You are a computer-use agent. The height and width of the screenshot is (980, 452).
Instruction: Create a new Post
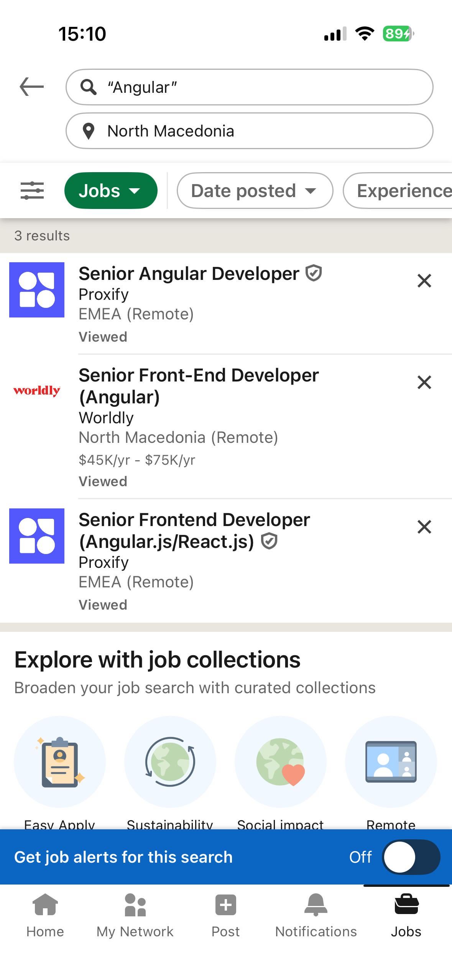pos(225,914)
